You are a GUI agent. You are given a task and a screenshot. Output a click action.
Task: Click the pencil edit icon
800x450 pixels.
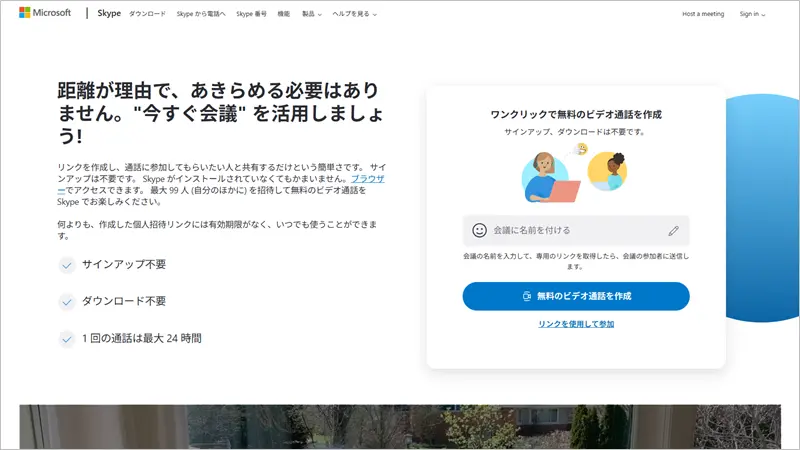673,231
